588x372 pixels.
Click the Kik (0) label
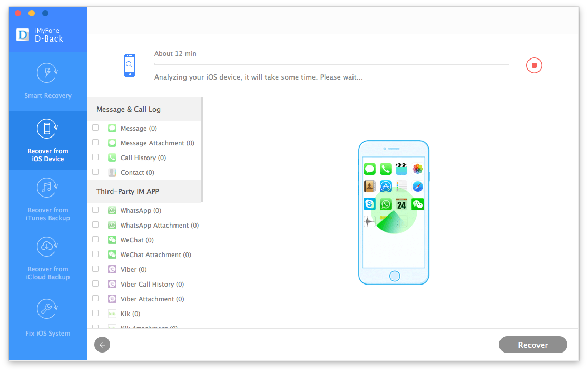tap(130, 314)
